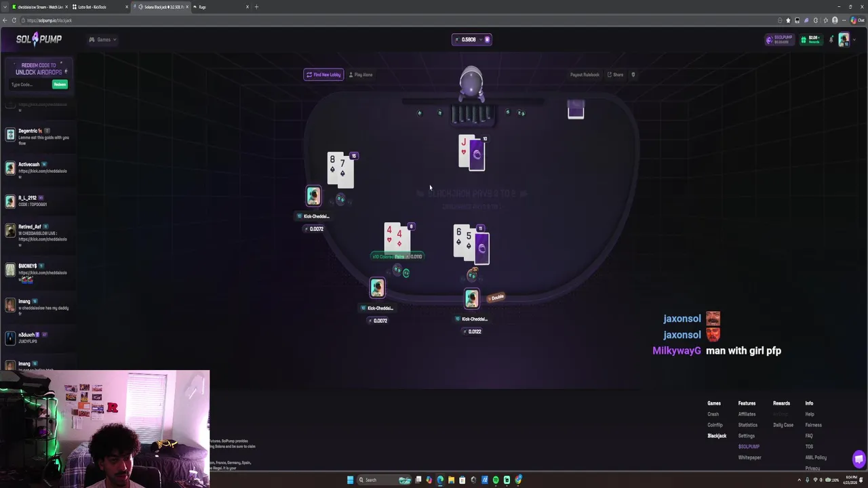Open the $SOLPUMP token badge
Image resolution: width=868 pixels, height=488 pixels.
tap(780, 39)
